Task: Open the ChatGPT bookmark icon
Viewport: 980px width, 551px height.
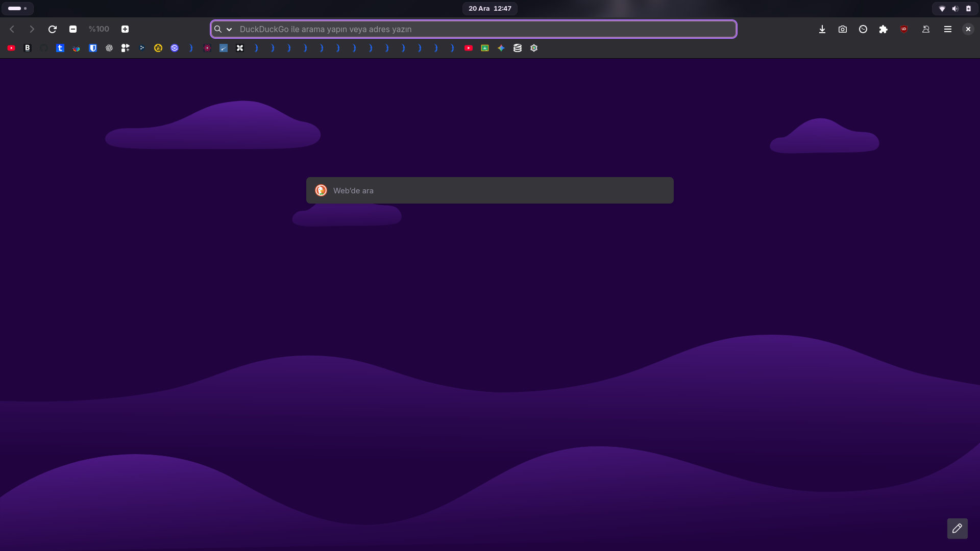Action: [x=109, y=48]
